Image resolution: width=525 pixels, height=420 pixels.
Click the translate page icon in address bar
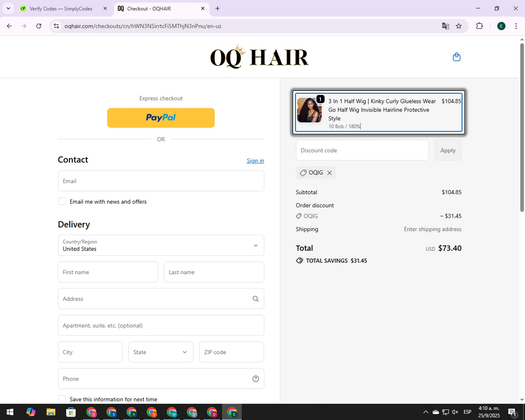tap(445, 26)
